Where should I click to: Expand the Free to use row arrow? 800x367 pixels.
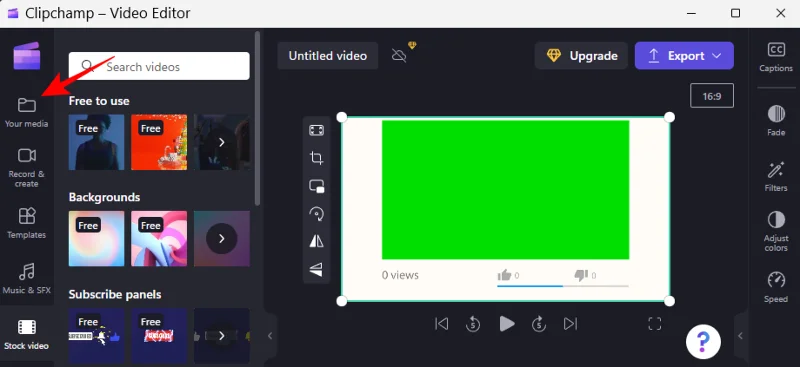click(221, 142)
